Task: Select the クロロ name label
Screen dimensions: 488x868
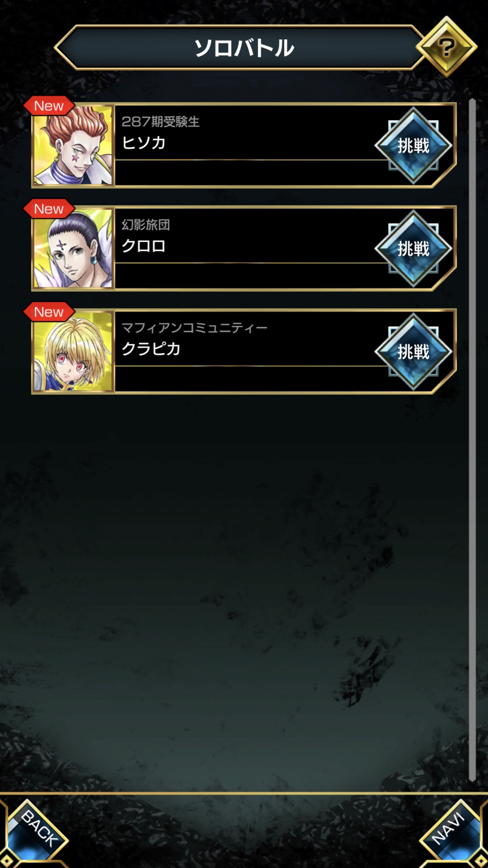Action: (x=143, y=246)
